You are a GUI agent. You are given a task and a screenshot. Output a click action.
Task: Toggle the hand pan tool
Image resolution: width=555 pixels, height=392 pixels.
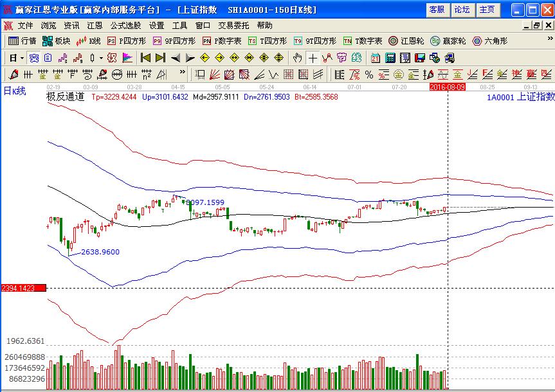[x=297, y=58]
